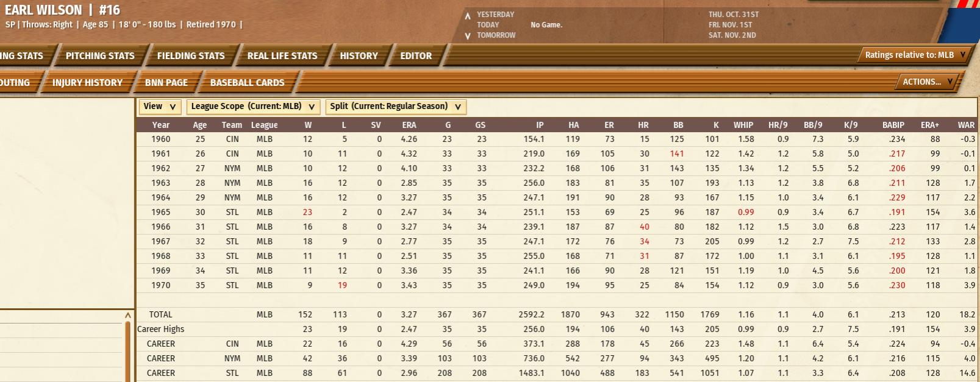Click the down arrow beside Tomorrow
This screenshot has width=980, height=382.
point(468,36)
